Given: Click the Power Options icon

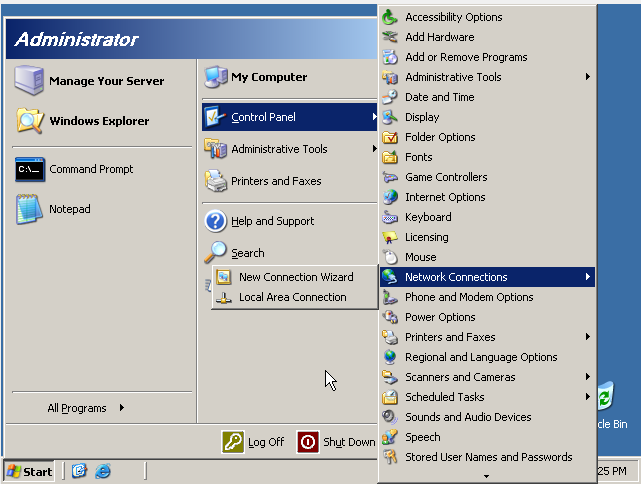Looking at the screenshot, I should coord(390,318).
